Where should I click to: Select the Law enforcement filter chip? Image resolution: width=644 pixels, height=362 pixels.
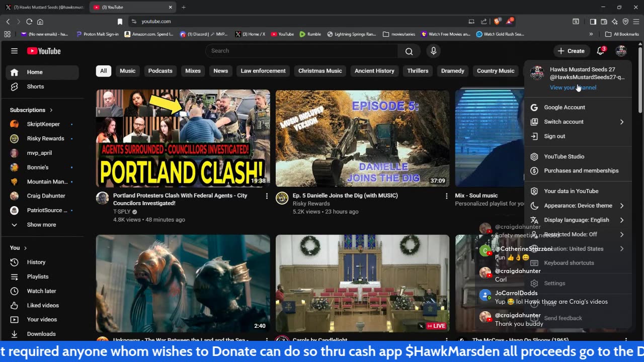[x=263, y=71]
